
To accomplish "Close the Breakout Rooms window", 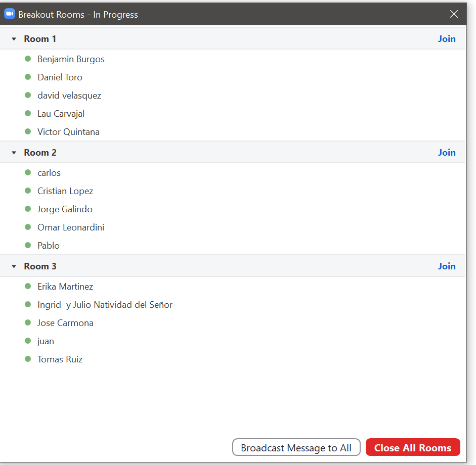I will click(x=454, y=14).
